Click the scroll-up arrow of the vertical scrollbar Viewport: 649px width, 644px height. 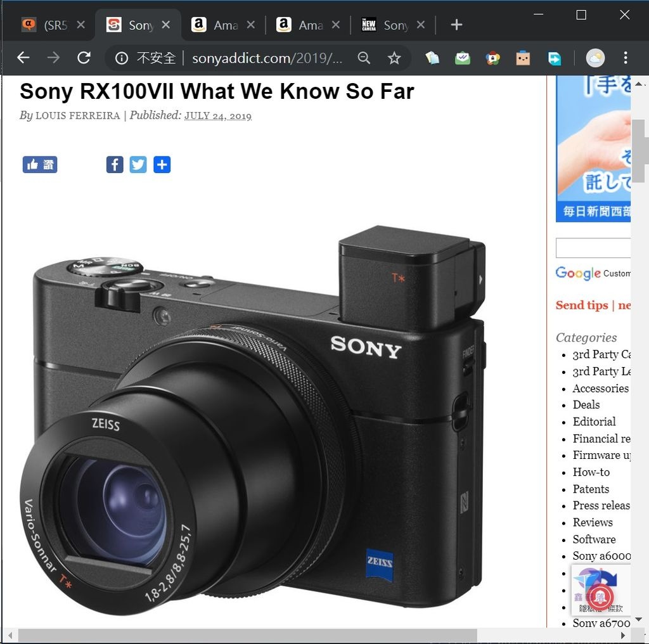[638, 84]
